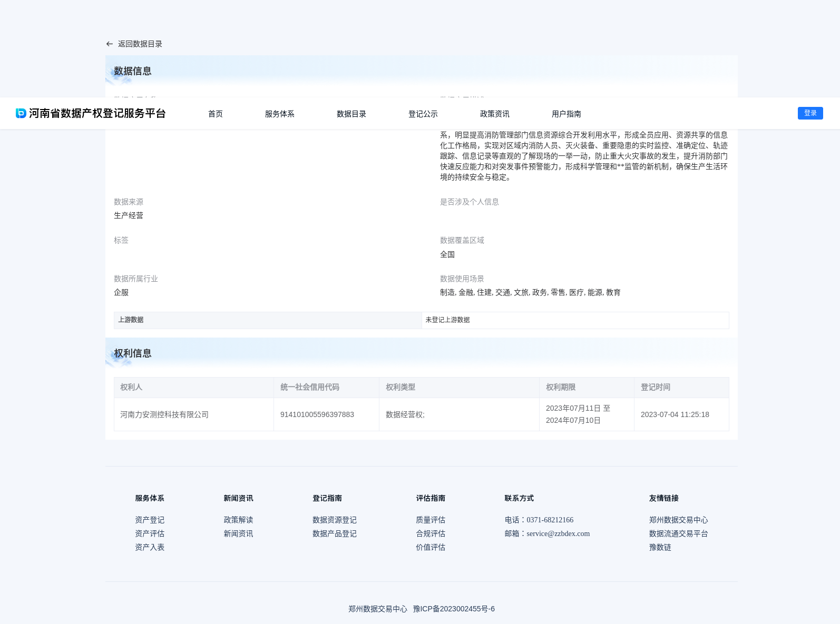Open the 首页 nav item
Viewport: 840px width, 624px height.
pyautogui.click(x=216, y=114)
